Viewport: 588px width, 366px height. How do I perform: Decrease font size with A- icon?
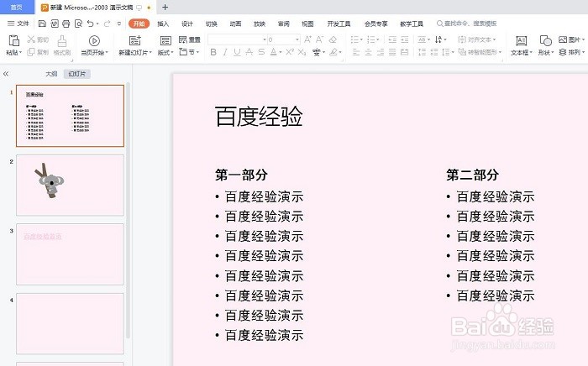click(320, 39)
